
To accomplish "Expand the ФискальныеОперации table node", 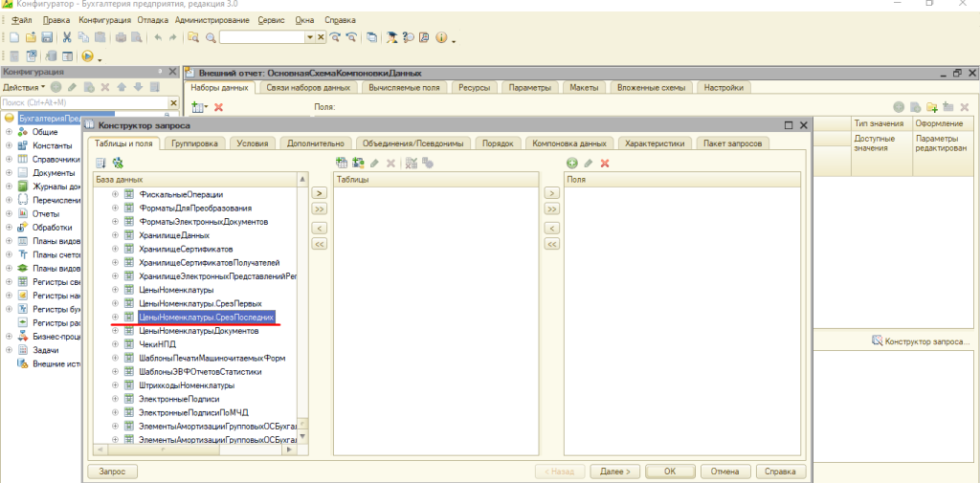I will 115,194.
